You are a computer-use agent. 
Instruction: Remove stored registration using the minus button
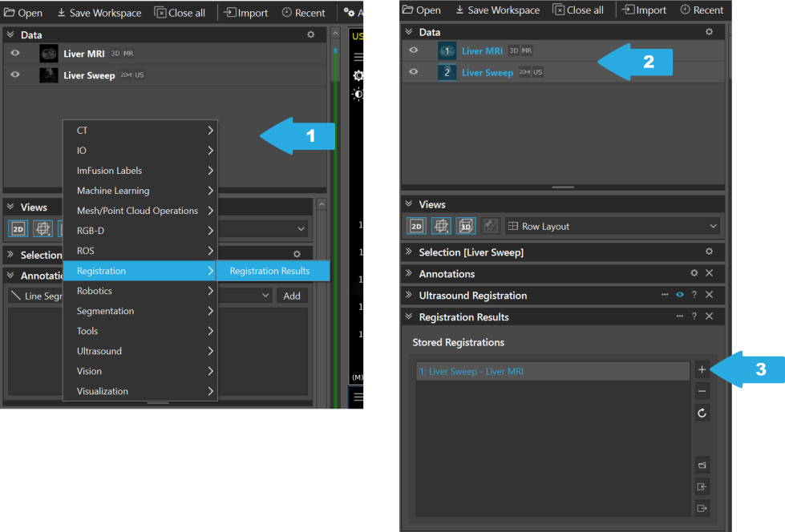point(702,392)
